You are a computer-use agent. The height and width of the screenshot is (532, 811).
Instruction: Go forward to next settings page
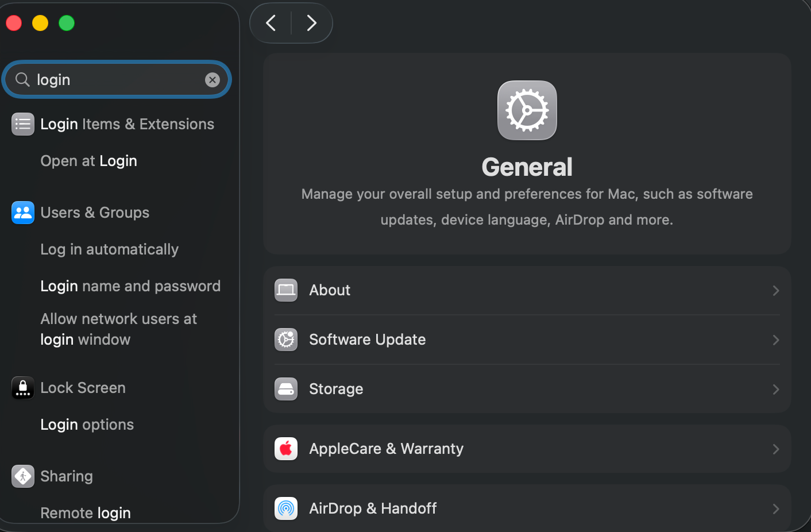click(311, 23)
